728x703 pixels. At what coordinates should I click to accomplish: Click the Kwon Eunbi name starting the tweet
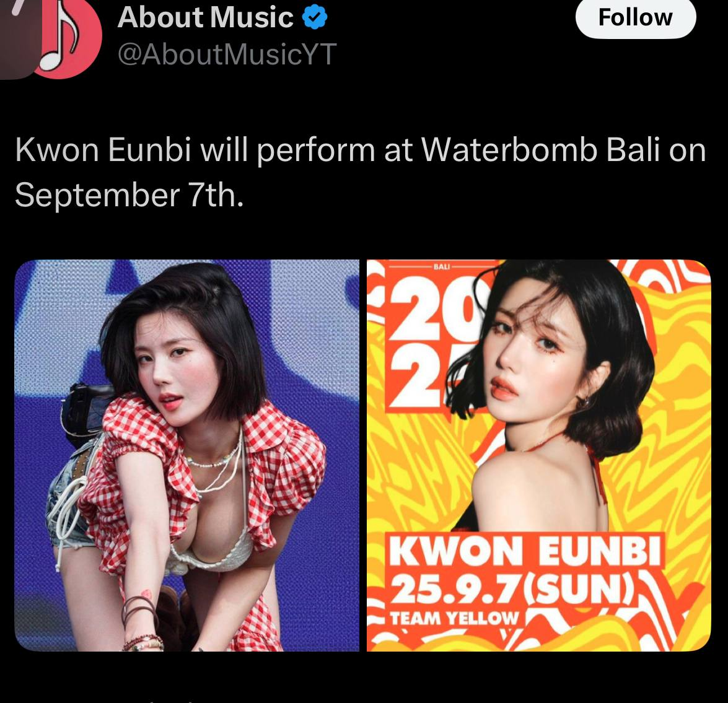[103, 150]
